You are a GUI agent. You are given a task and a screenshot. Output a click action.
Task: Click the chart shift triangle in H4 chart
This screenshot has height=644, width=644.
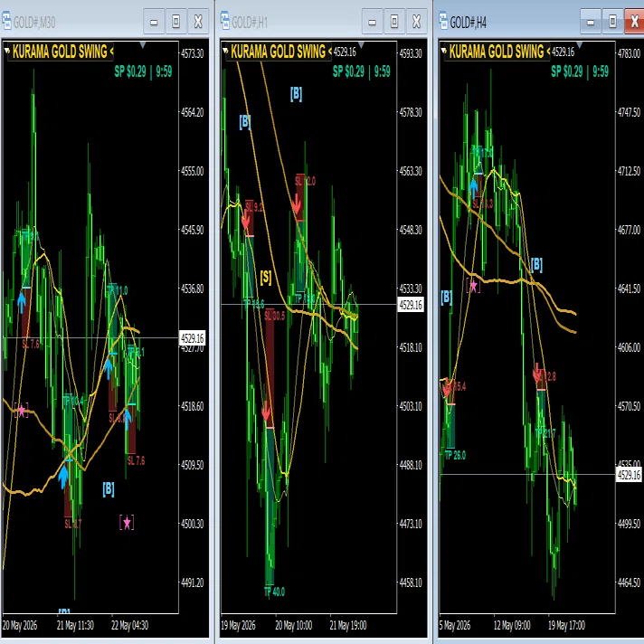(580, 44)
